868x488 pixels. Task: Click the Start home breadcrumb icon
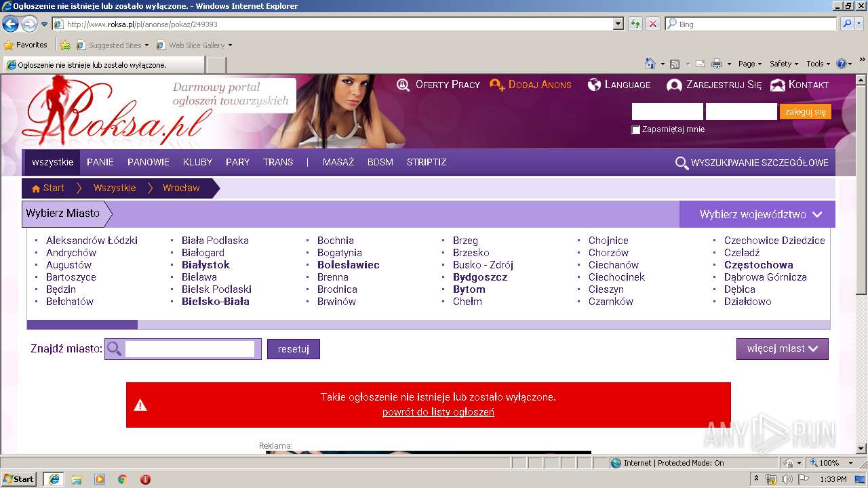pos(36,188)
